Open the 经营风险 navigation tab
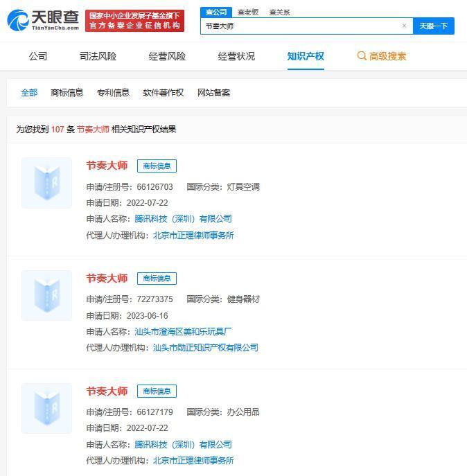The width and height of the screenshot is (467, 476). pyautogui.click(x=167, y=56)
